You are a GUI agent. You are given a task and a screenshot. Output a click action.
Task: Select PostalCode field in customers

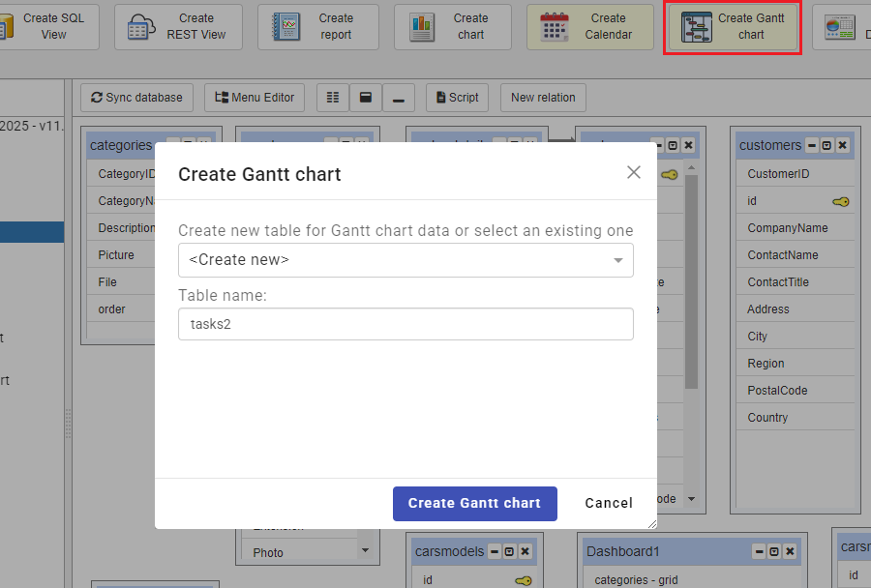pyautogui.click(x=795, y=391)
